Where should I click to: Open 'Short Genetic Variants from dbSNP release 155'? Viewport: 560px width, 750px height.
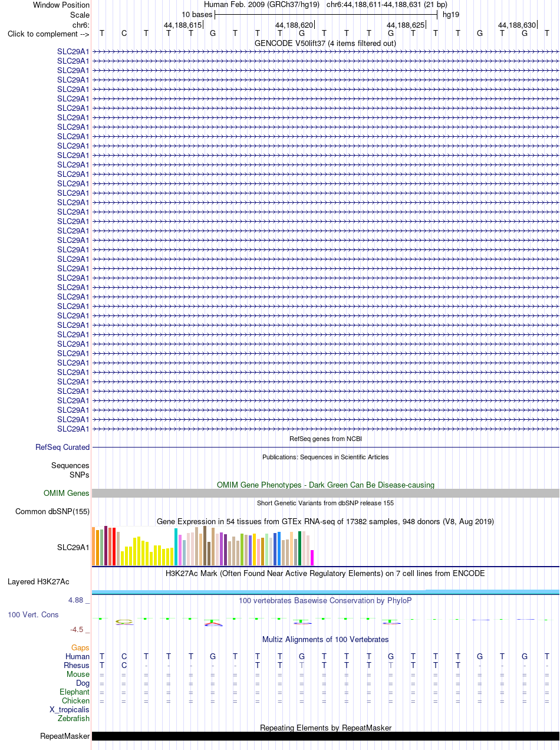click(325, 503)
